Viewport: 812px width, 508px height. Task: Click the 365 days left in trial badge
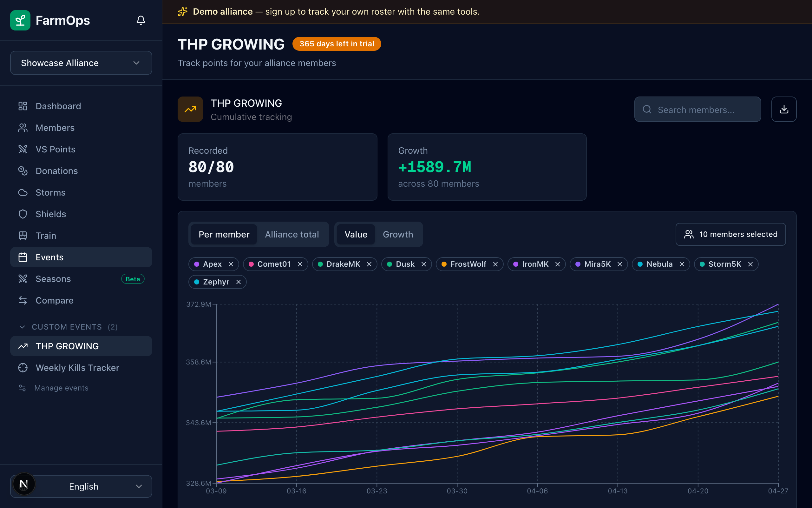tap(337, 44)
